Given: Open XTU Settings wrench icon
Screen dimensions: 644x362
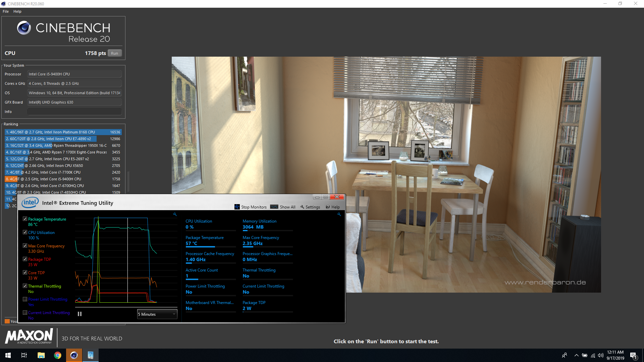Looking at the screenshot, I should point(302,207).
